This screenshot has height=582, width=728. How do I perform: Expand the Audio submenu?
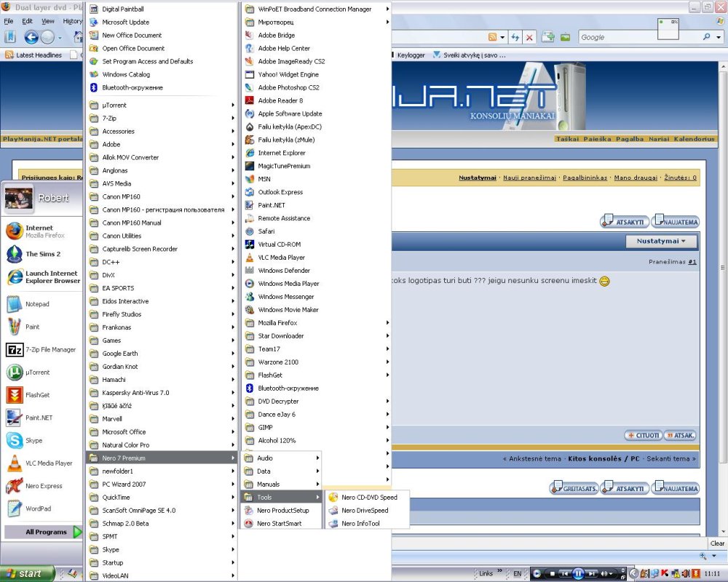[x=281, y=458]
